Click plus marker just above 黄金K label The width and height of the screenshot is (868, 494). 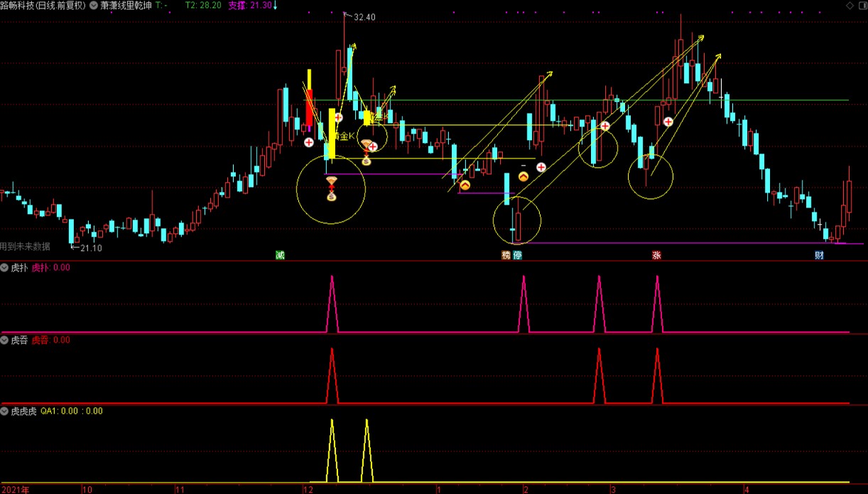(338, 117)
